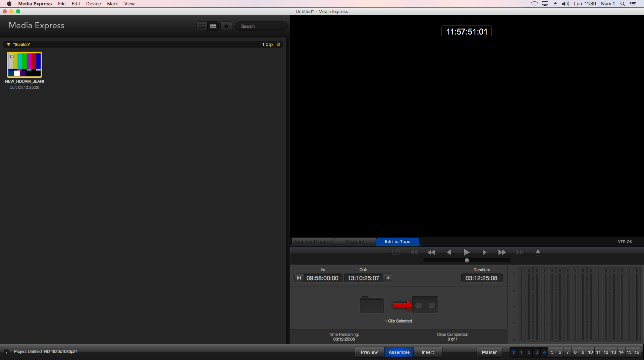
Task: Switch to the Log and Capture tab
Action: point(313,241)
